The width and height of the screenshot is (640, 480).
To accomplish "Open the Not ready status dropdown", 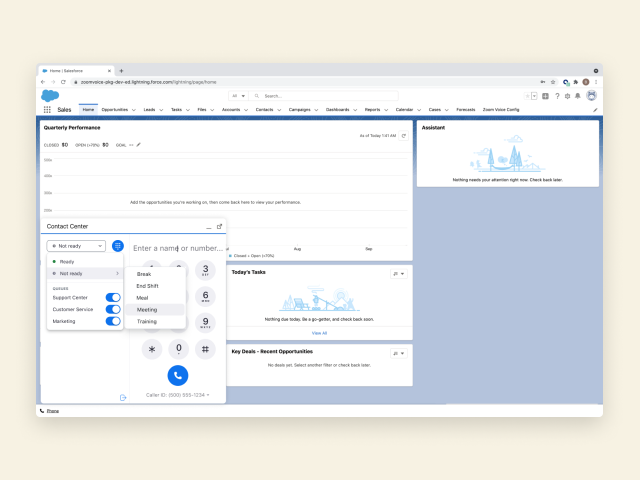I will click(x=77, y=245).
